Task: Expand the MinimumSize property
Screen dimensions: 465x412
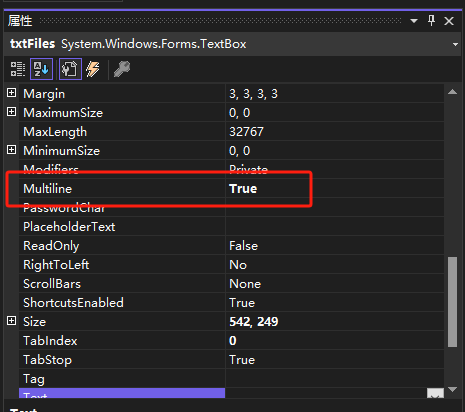Action: tap(11, 150)
